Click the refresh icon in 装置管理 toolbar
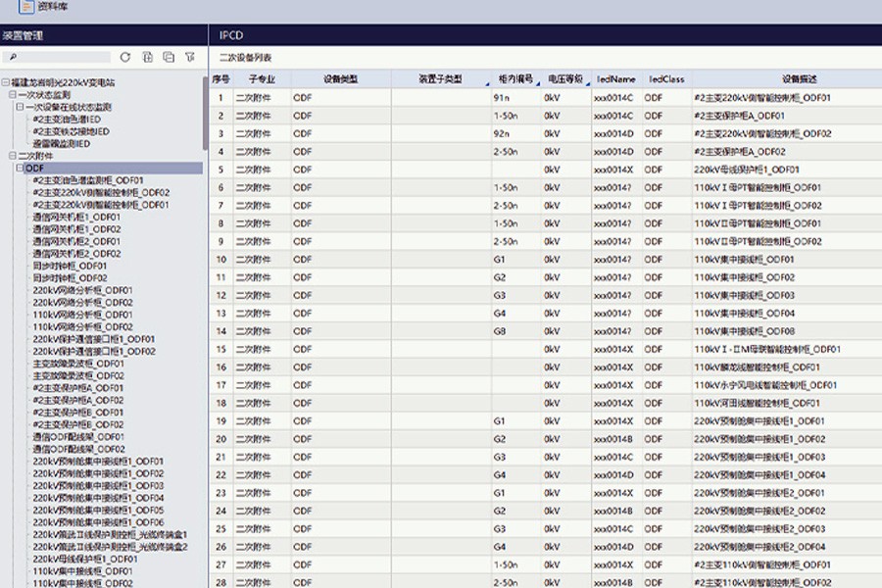 [x=124, y=58]
